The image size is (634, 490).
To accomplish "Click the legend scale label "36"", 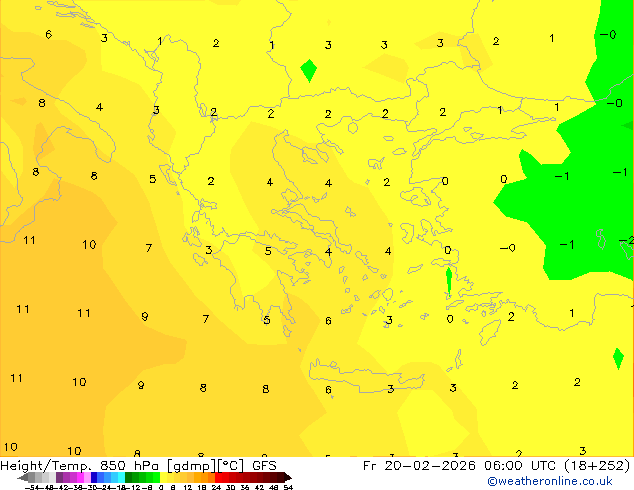I will (x=245, y=487).
